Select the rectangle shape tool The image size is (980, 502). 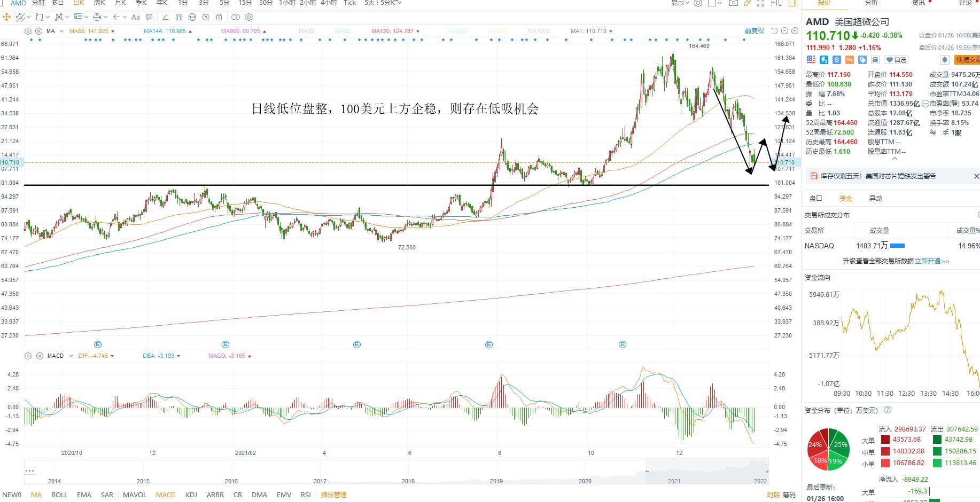click(x=40, y=17)
